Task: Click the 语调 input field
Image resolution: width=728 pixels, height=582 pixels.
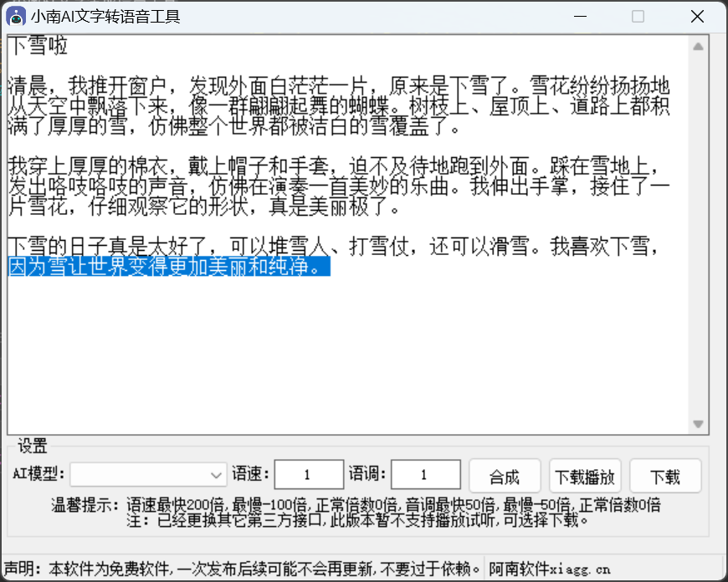Action: [x=426, y=474]
